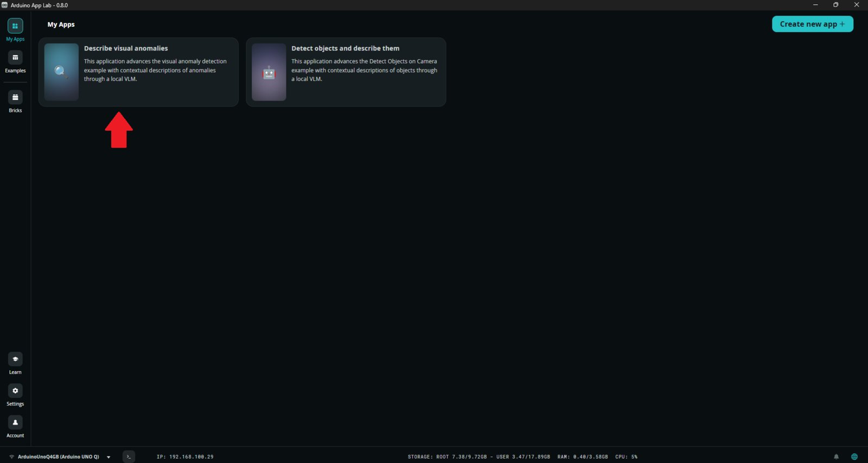Screen dimensions: 868x463
Task: Click the notifications bell icon
Action: pos(836,456)
